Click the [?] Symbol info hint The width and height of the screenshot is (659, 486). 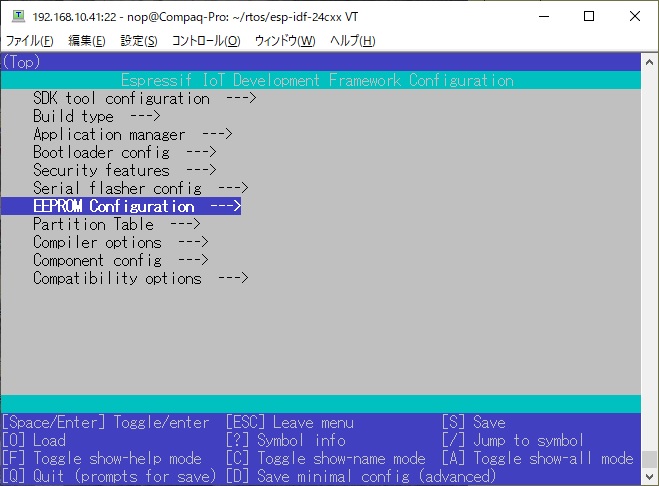click(x=286, y=441)
